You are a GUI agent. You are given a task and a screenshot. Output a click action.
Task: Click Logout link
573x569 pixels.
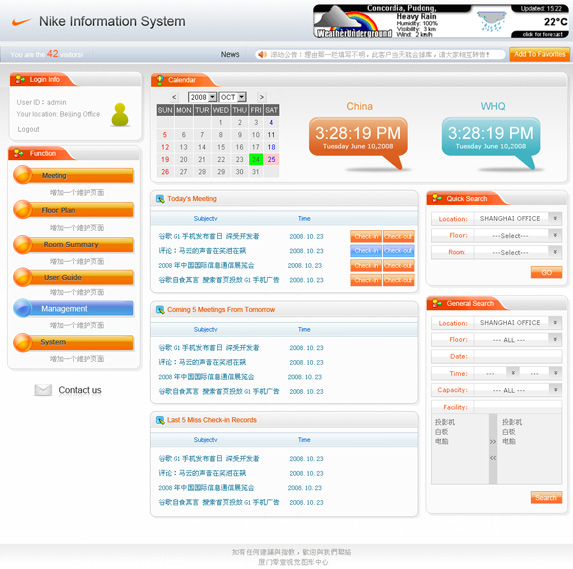click(29, 129)
